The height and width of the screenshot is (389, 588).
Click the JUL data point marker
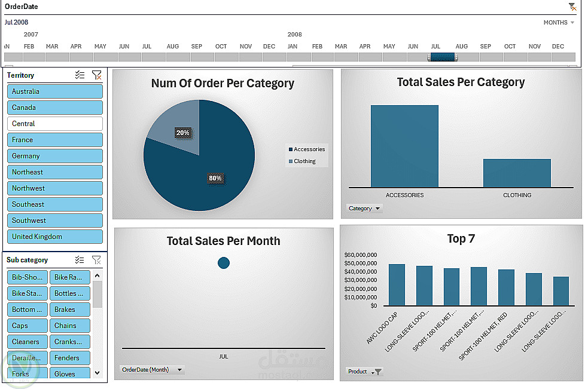[x=224, y=263]
